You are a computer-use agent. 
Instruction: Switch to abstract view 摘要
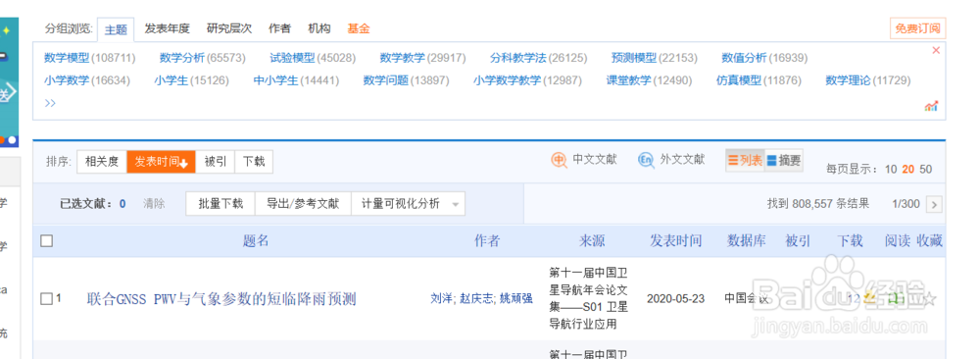(x=784, y=161)
